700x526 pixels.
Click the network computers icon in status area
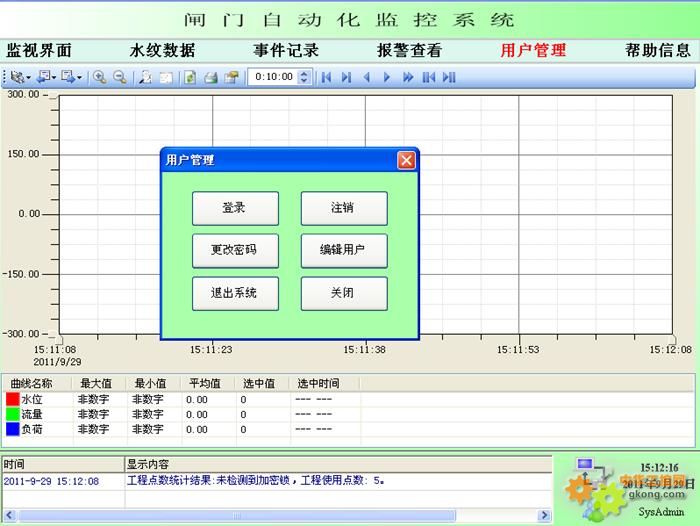tap(584, 468)
